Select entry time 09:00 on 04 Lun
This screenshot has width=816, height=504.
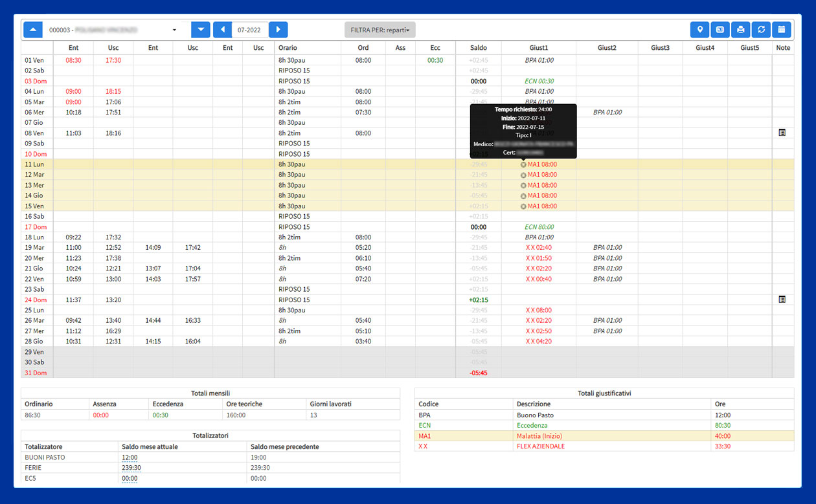pos(73,91)
